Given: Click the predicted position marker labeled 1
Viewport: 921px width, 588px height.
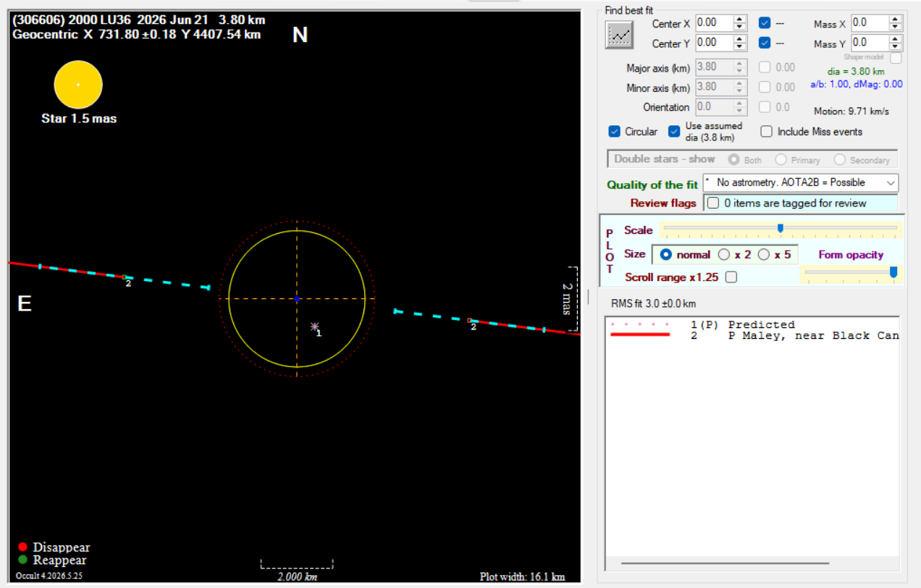Looking at the screenshot, I should [x=315, y=327].
